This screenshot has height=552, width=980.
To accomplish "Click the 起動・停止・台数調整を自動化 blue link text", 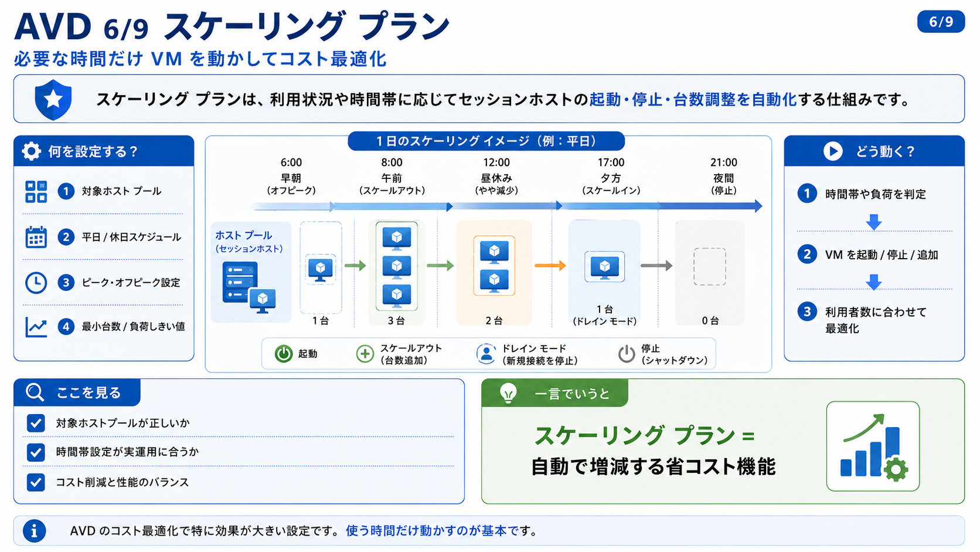I will coord(693,100).
